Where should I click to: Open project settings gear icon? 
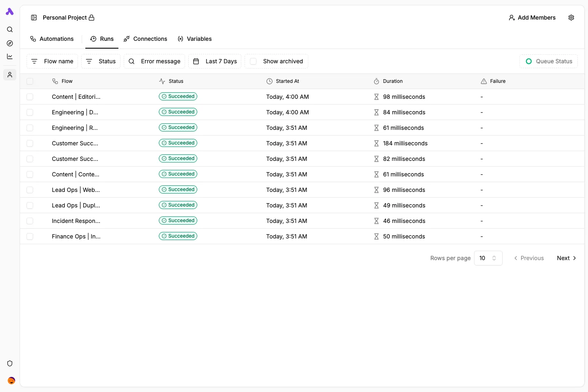pos(571,18)
